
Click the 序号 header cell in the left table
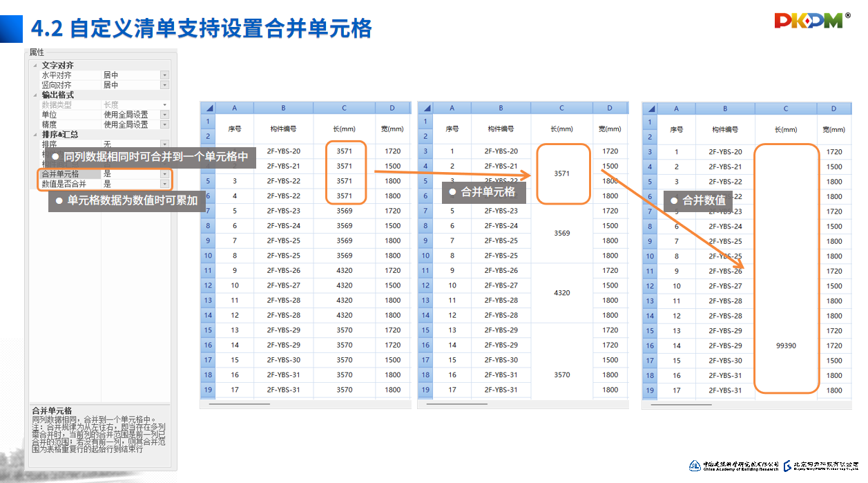pyautogui.click(x=235, y=129)
